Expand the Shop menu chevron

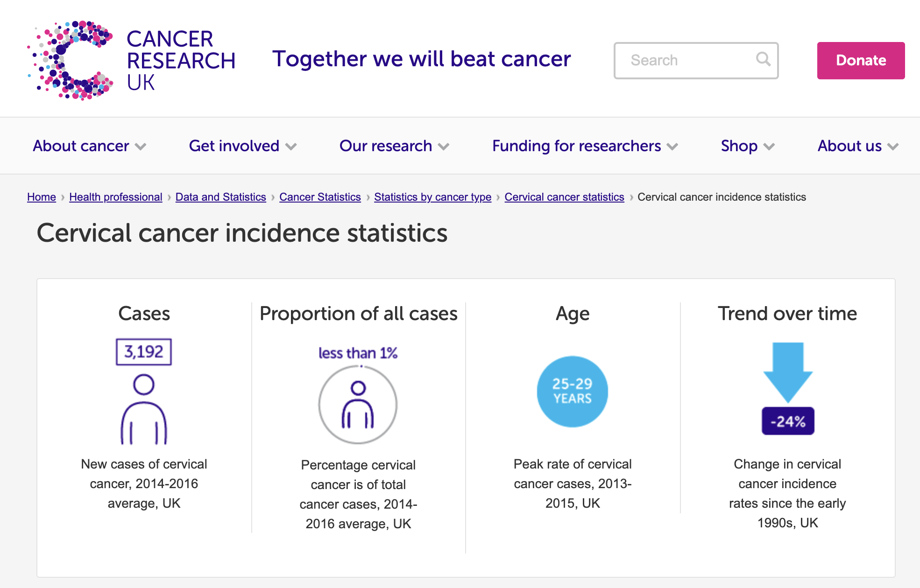[x=769, y=147]
